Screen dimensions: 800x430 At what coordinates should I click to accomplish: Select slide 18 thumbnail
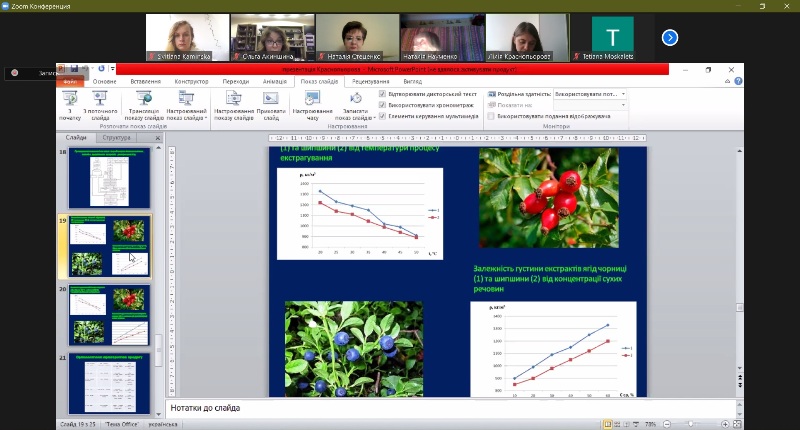tap(109, 179)
